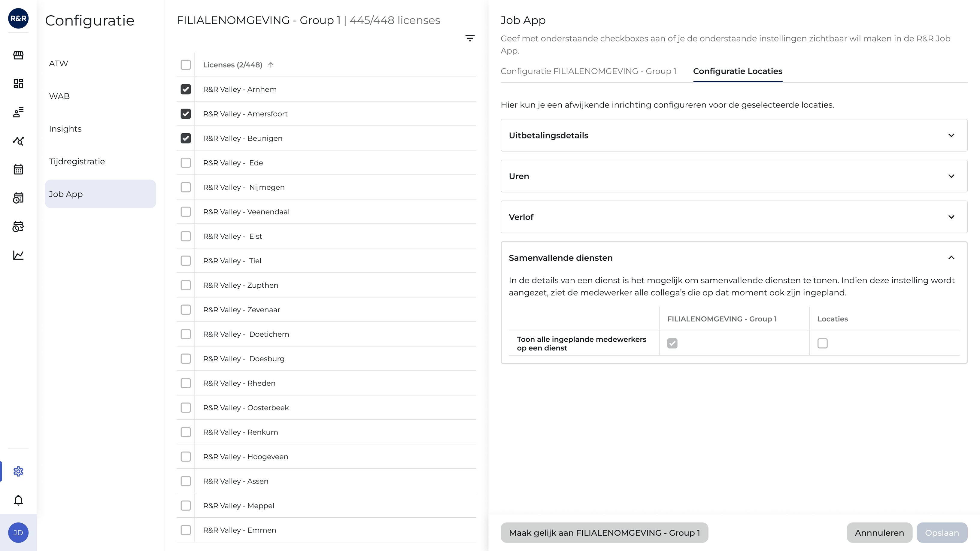Open the store/shop section in sidebar
The height and width of the screenshot is (551, 980).
(x=18, y=55)
